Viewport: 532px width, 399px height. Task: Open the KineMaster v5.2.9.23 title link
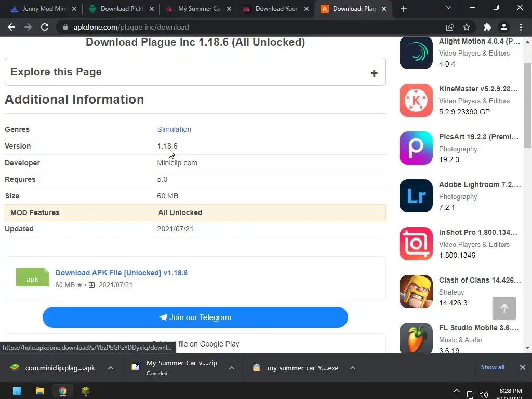(478, 89)
